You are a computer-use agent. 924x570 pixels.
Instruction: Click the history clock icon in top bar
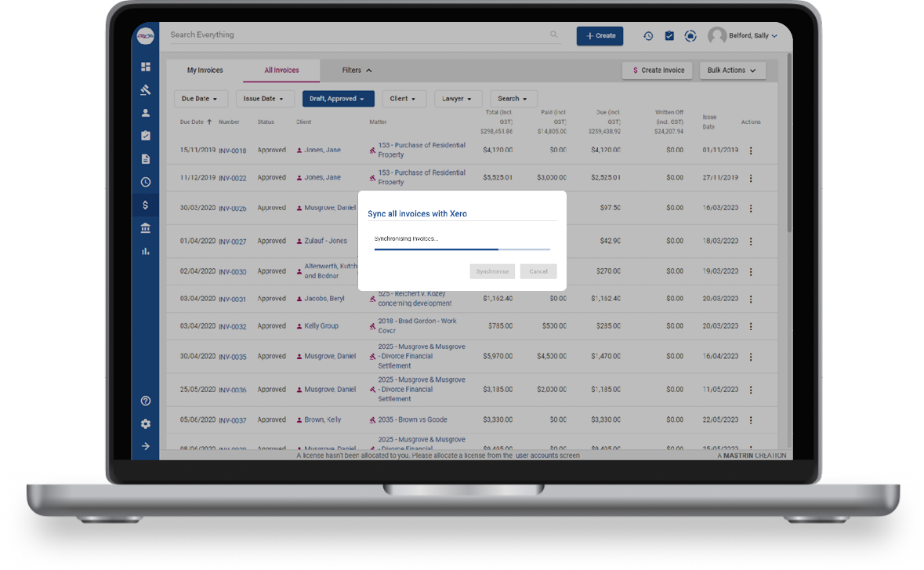pyautogui.click(x=648, y=36)
